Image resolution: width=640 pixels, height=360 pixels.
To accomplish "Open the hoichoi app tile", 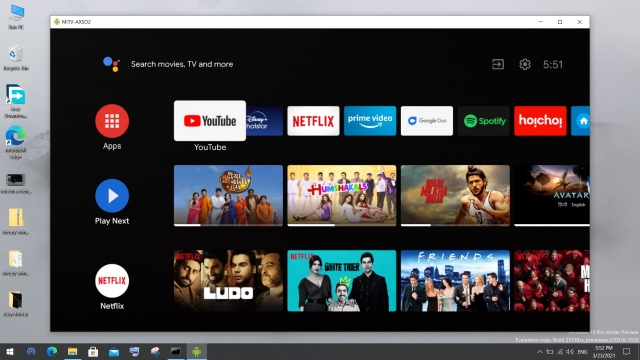I will pyautogui.click(x=540, y=121).
